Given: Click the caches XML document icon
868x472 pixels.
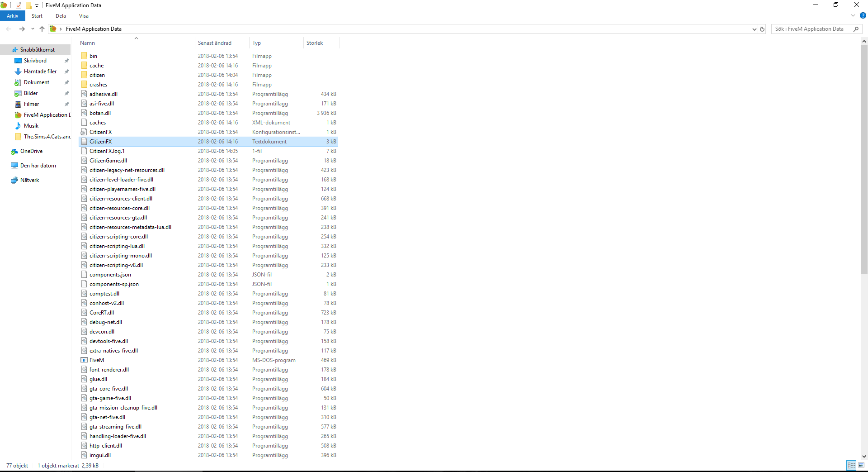Looking at the screenshot, I should (x=84, y=123).
